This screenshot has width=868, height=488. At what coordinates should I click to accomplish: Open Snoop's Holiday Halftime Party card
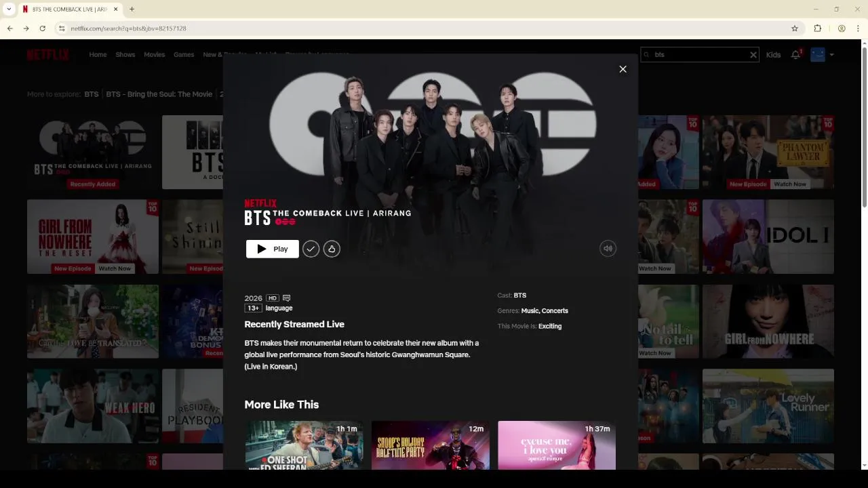(x=430, y=445)
